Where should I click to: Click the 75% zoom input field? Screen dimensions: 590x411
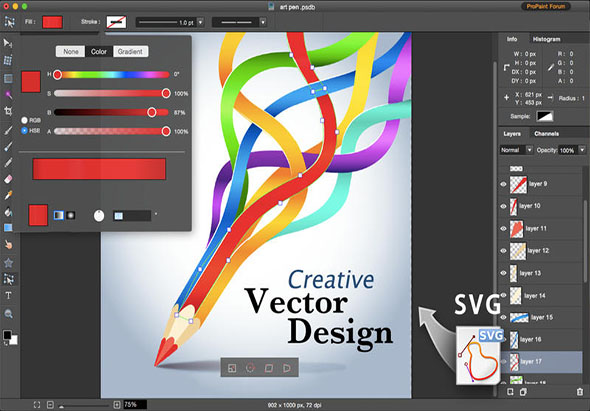pos(135,405)
